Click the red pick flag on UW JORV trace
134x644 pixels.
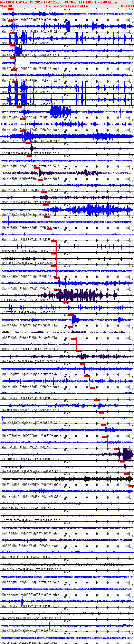[x=19, y=106]
